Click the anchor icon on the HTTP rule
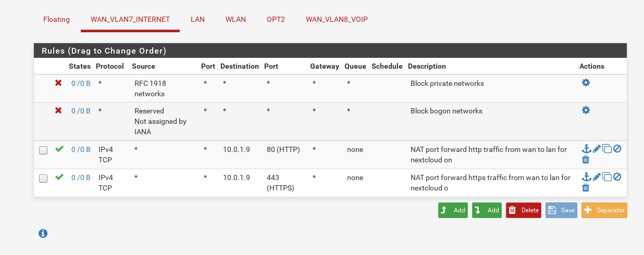 pos(586,149)
